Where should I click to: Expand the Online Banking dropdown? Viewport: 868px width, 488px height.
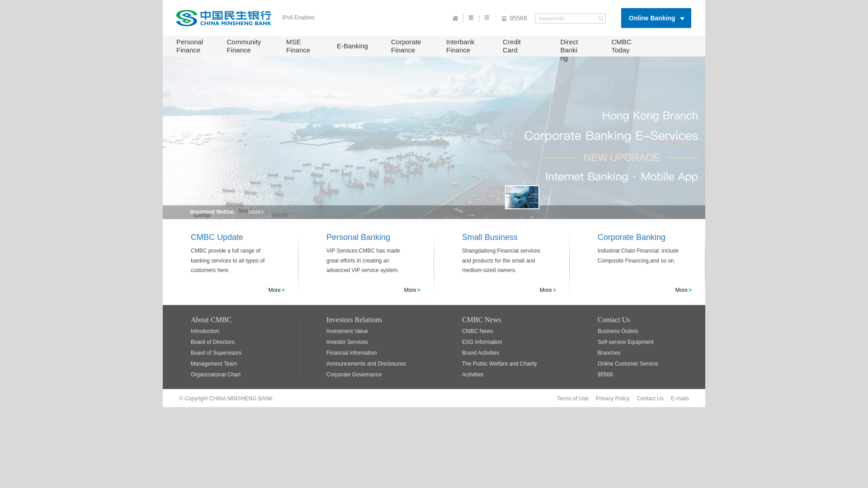[656, 18]
